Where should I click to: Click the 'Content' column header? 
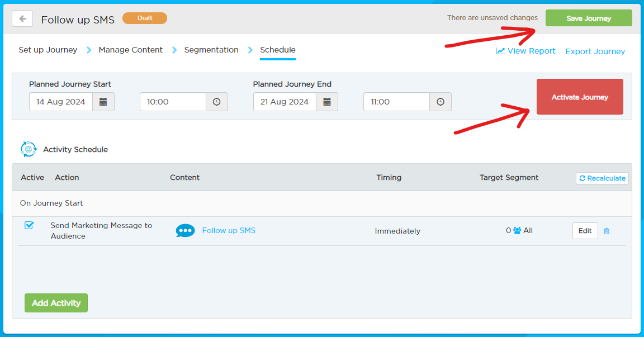(x=185, y=177)
